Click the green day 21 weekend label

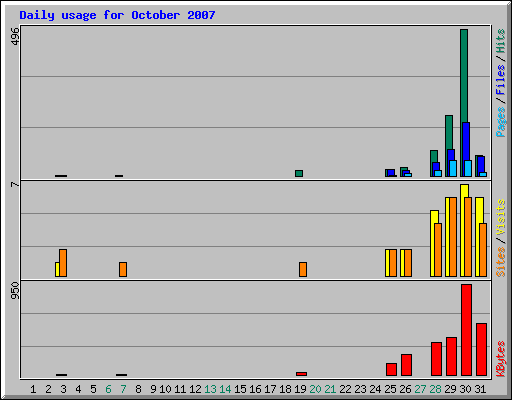330,389
